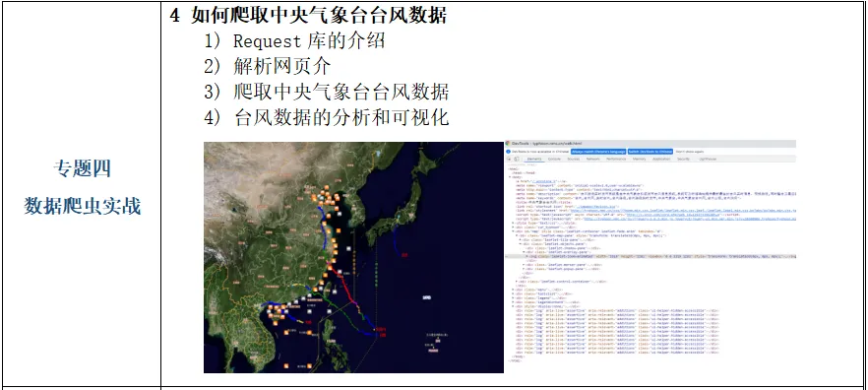Image resolution: width=868 pixels, height=390 pixels.
Task: Open the Console tab
Action: (554, 159)
